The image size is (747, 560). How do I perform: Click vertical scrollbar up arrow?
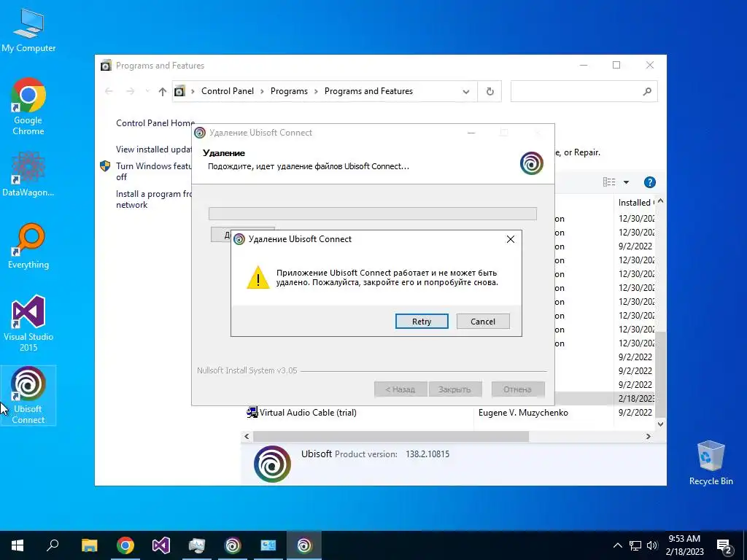click(660, 201)
